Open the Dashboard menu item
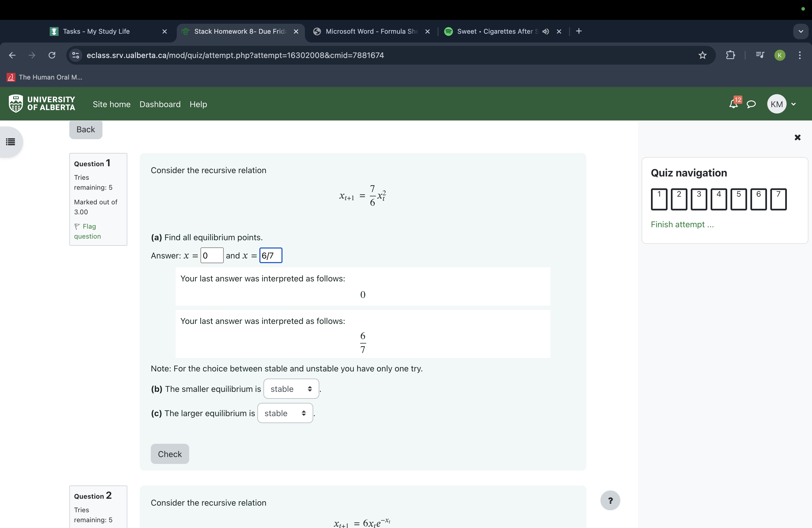Screen dimensions: 812x528 [160, 104]
